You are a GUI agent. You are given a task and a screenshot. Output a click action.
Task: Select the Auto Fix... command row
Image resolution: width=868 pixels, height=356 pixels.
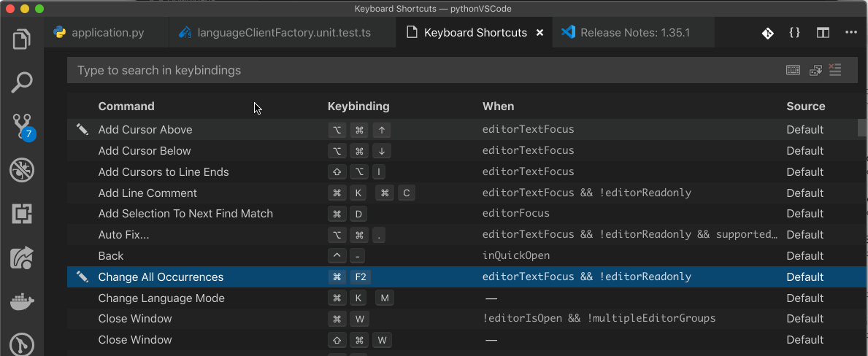(462, 234)
